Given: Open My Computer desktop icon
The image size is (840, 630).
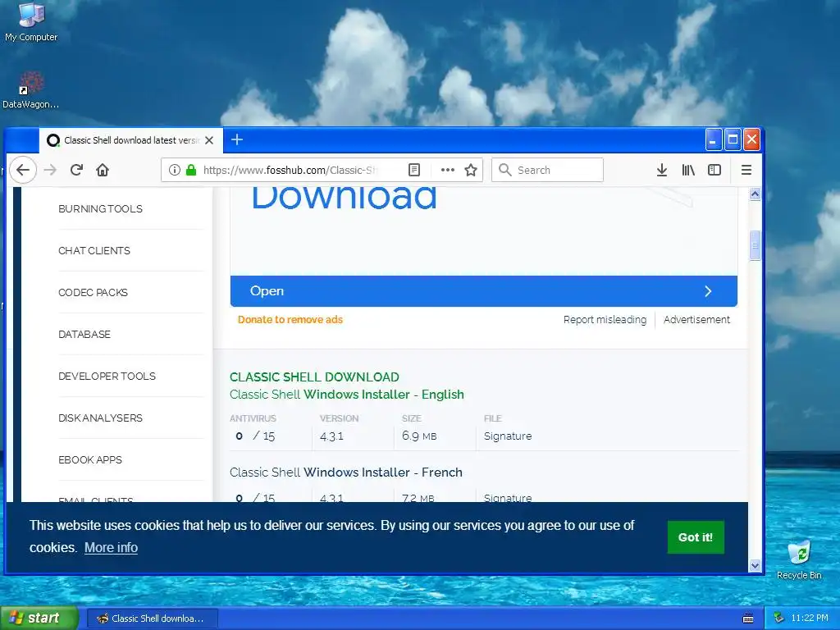Looking at the screenshot, I should pyautogui.click(x=31, y=22).
